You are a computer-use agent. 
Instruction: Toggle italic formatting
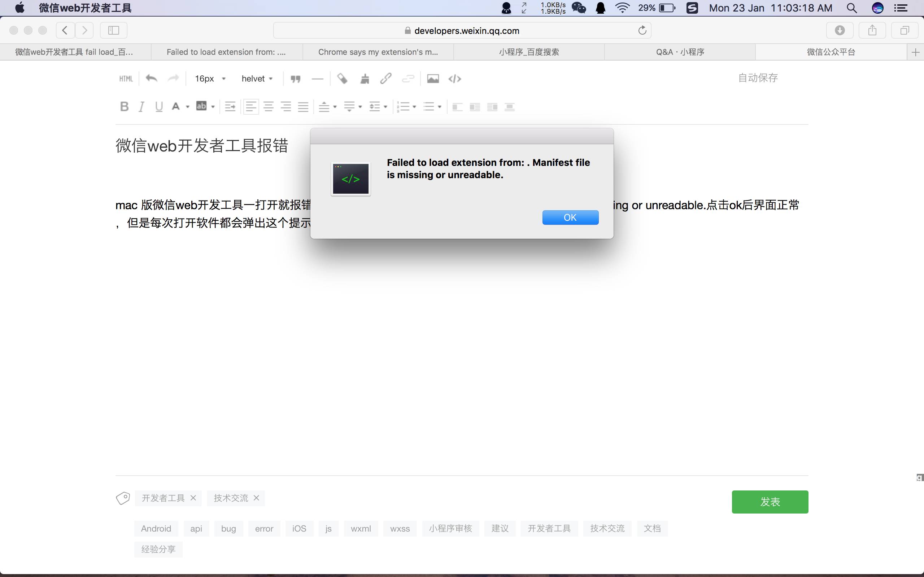pos(141,106)
